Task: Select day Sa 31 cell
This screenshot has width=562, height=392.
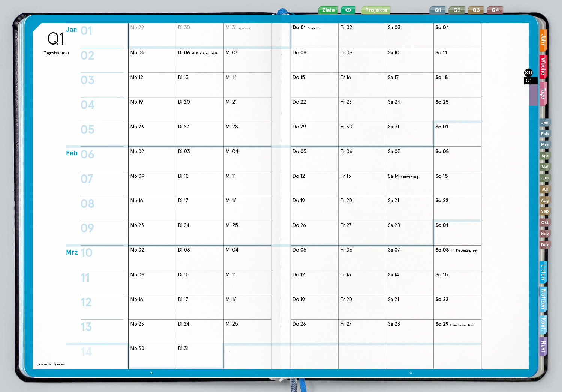Action: click(x=410, y=134)
